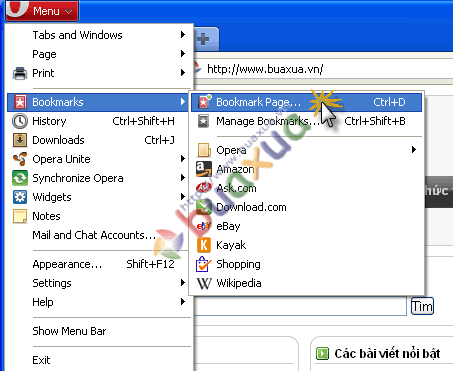
Task: Click the Wikipedia W bookmark icon
Action: [x=204, y=283]
